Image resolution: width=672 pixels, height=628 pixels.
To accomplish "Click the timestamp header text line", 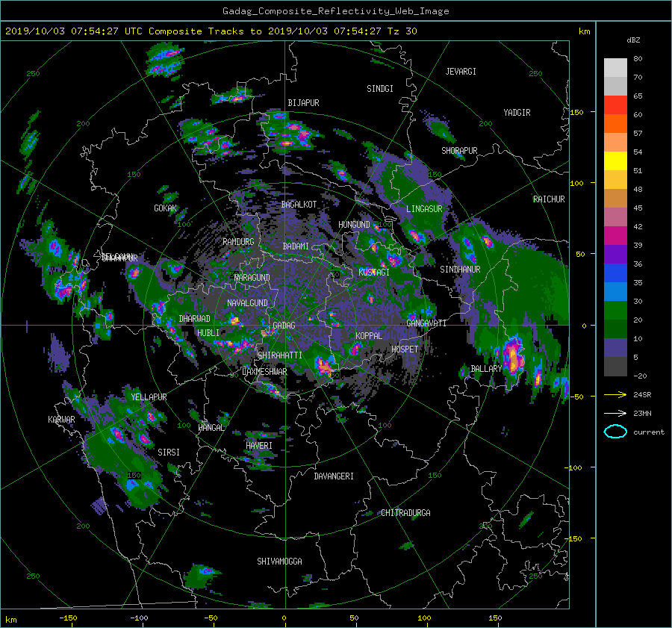I will pos(211,31).
